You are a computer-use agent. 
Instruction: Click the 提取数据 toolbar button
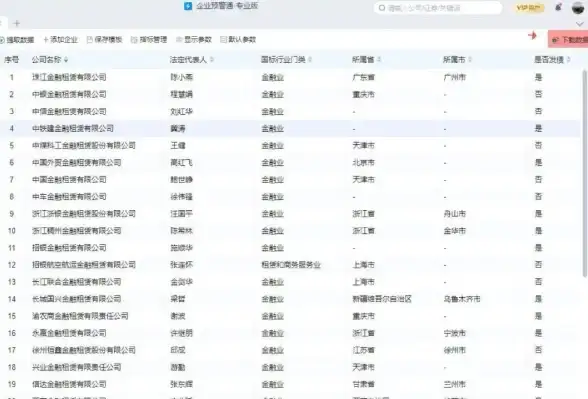(x=17, y=40)
